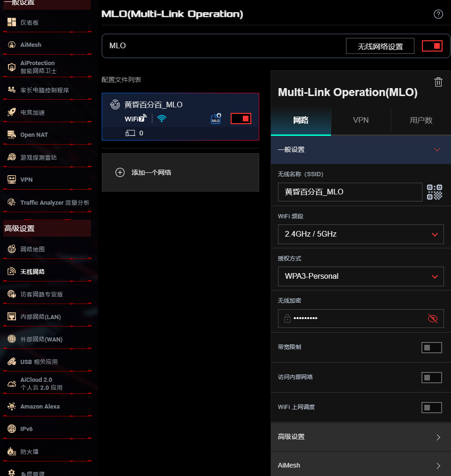
Task: Click the 无线名称 SSID input field
Action: 350,192
